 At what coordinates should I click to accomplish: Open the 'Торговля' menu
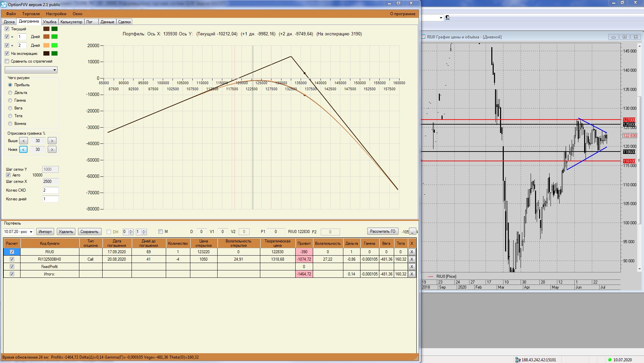click(x=31, y=14)
